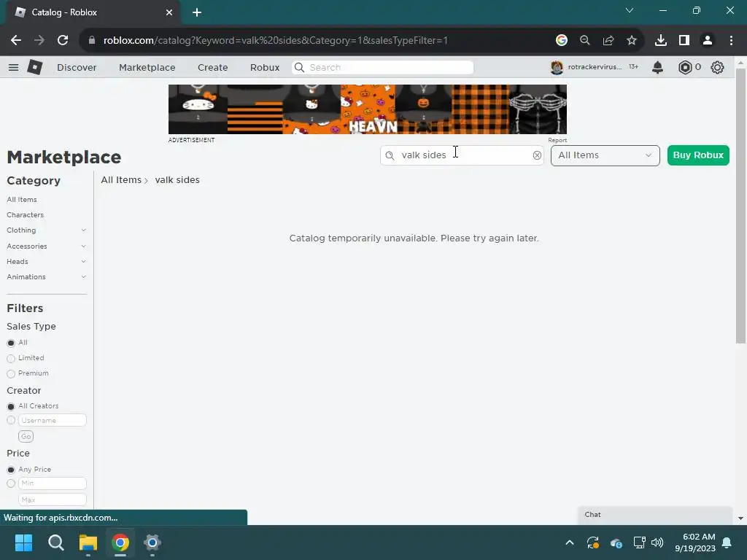Open File Explorer from the taskbar
747x560 pixels.
pyautogui.click(x=88, y=542)
